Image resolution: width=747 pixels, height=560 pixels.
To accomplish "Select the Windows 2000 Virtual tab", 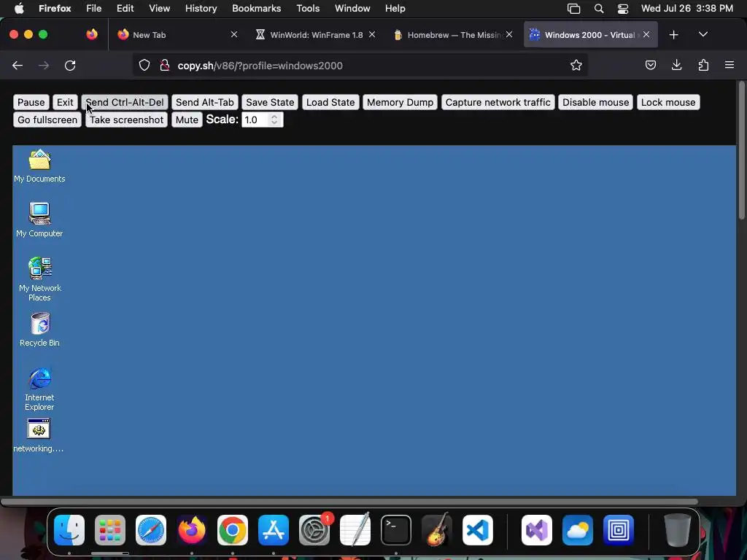I will tap(591, 35).
